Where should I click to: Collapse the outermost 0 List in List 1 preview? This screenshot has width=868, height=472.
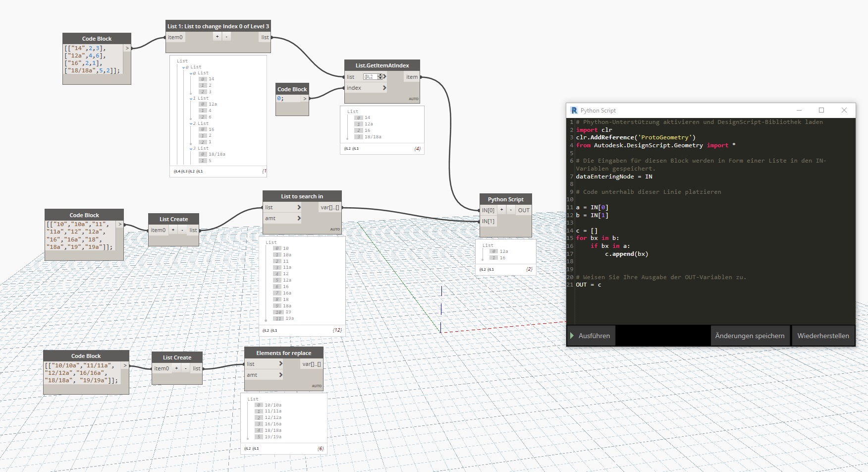(184, 67)
